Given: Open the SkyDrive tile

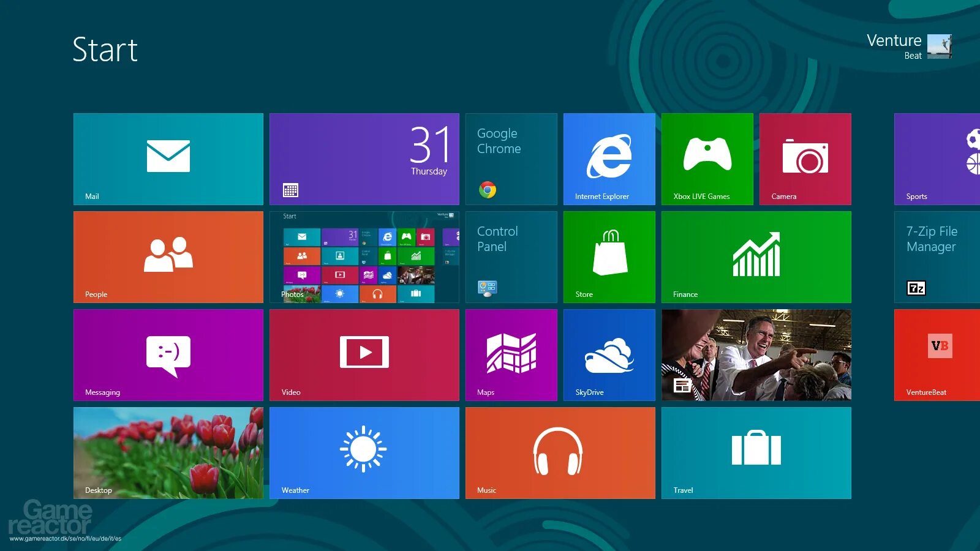Looking at the screenshot, I should (609, 355).
